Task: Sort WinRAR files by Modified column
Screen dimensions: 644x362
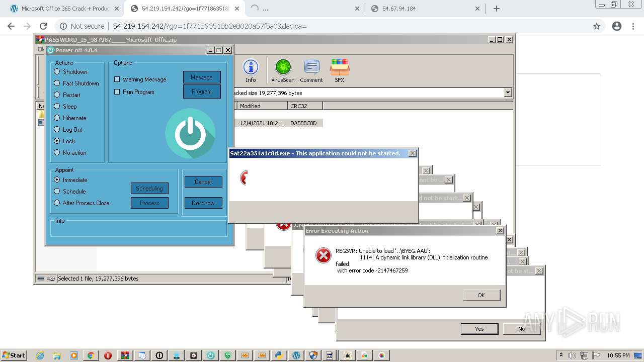Action: [262, 106]
